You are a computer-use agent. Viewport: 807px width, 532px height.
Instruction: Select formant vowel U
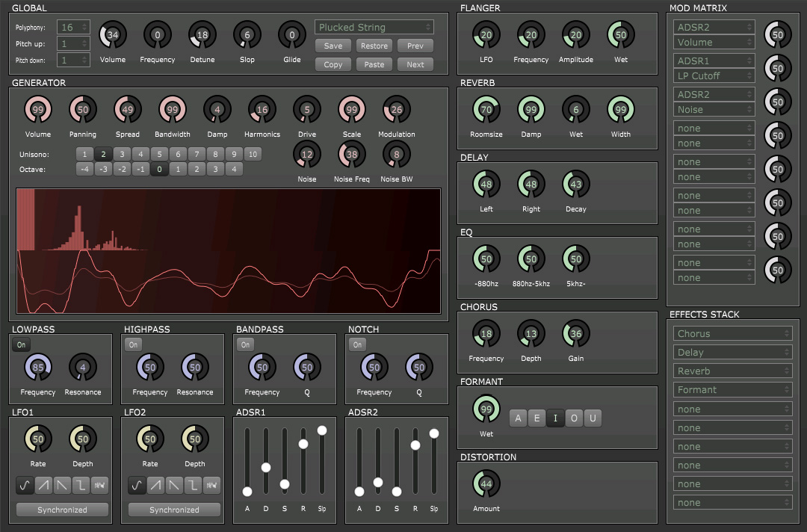coord(593,418)
